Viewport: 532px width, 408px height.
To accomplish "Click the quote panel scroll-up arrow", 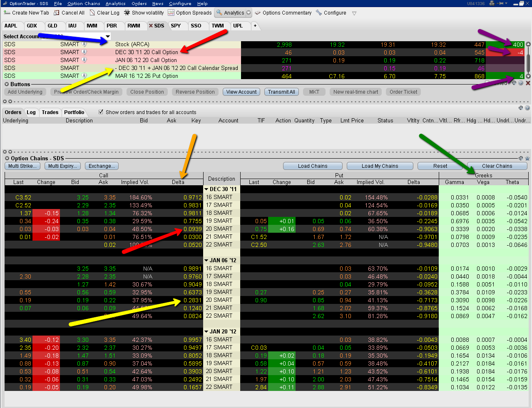I will coord(528,44).
